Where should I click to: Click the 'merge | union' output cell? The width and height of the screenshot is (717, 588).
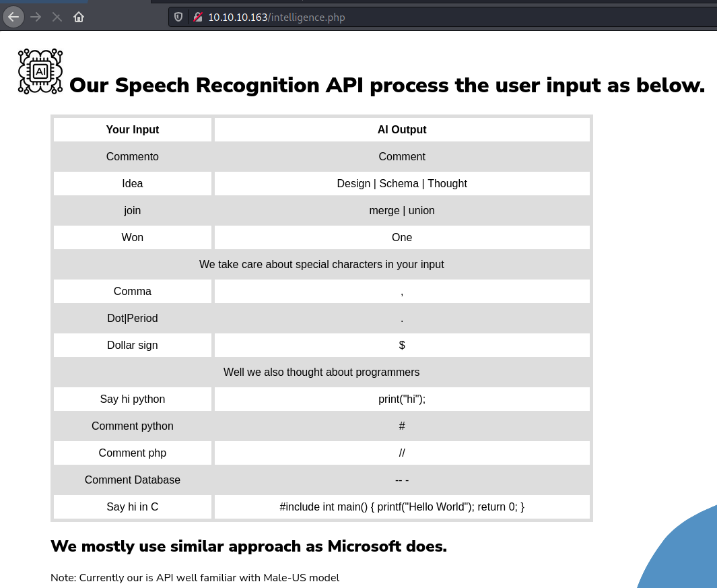point(402,211)
